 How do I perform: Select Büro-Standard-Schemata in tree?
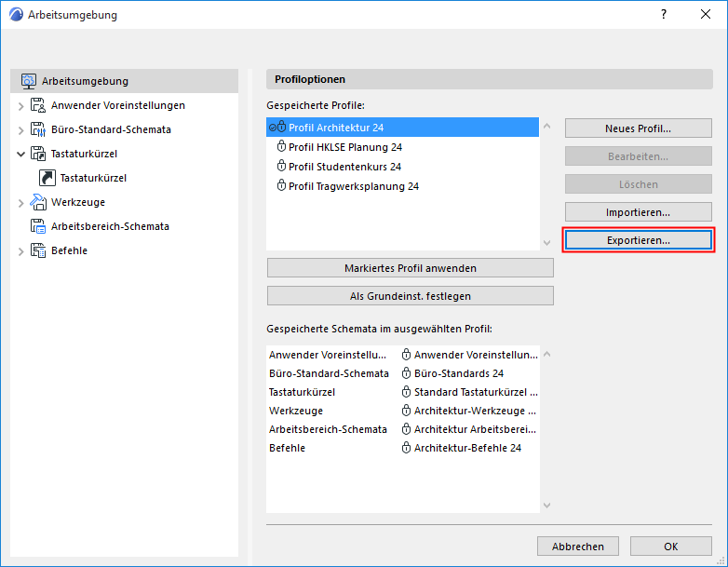tap(111, 129)
